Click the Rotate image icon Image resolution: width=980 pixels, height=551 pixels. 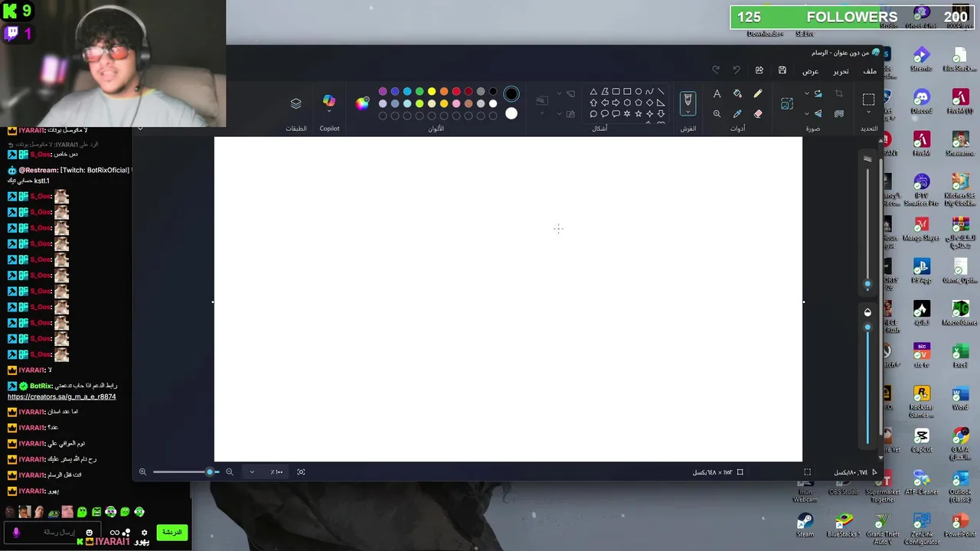click(x=818, y=93)
